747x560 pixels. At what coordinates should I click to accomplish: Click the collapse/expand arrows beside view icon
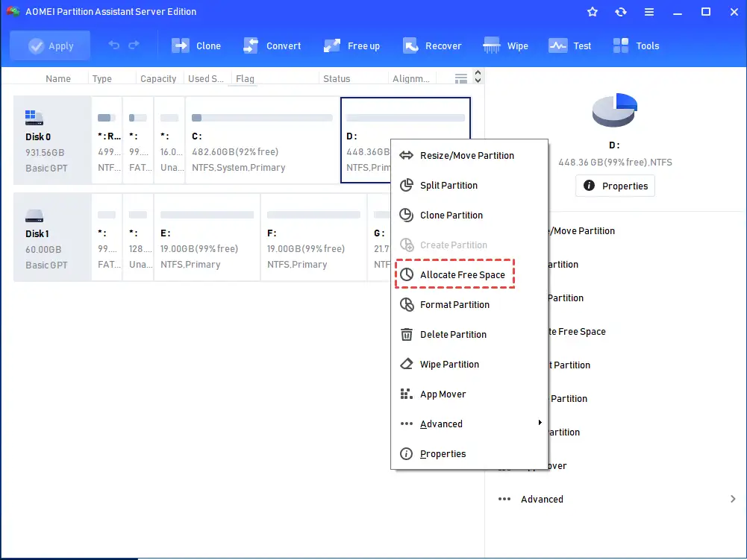[x=478, y=76]
